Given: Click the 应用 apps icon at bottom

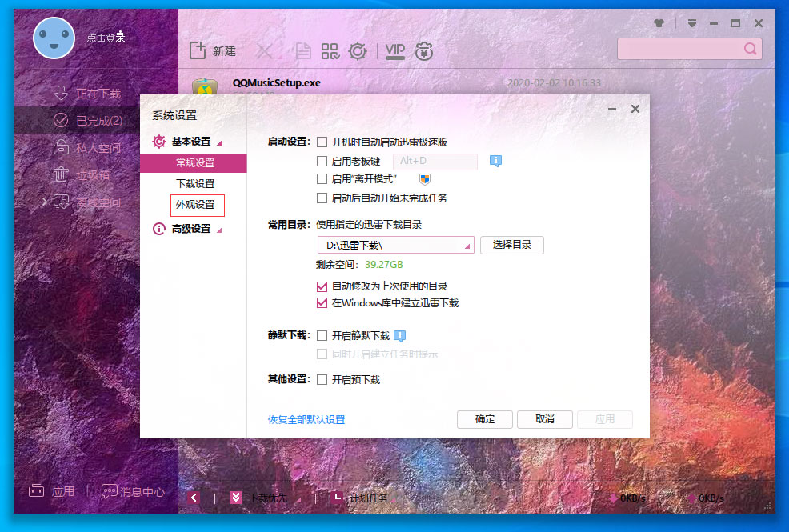Looking at the screenshot, I should coord(51,490).
